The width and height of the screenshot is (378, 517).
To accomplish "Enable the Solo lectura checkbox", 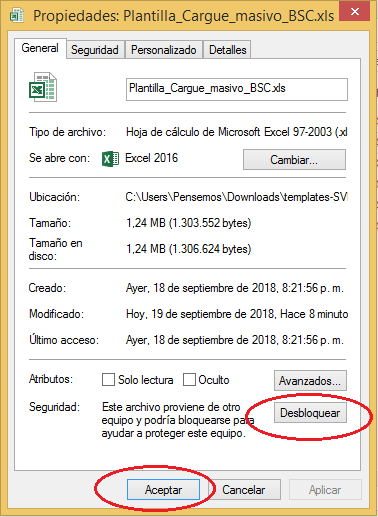I will 108,380.
